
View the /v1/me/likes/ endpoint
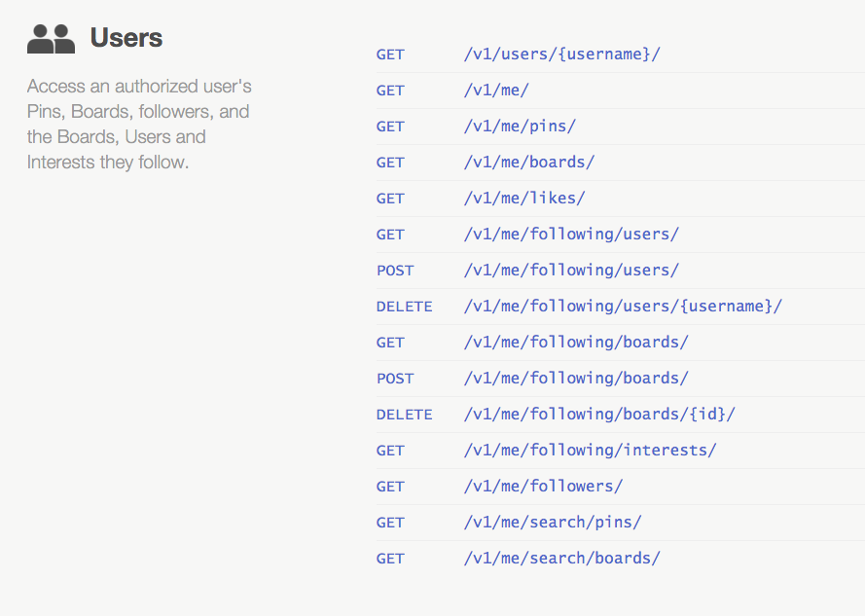(x=524, y=198)
